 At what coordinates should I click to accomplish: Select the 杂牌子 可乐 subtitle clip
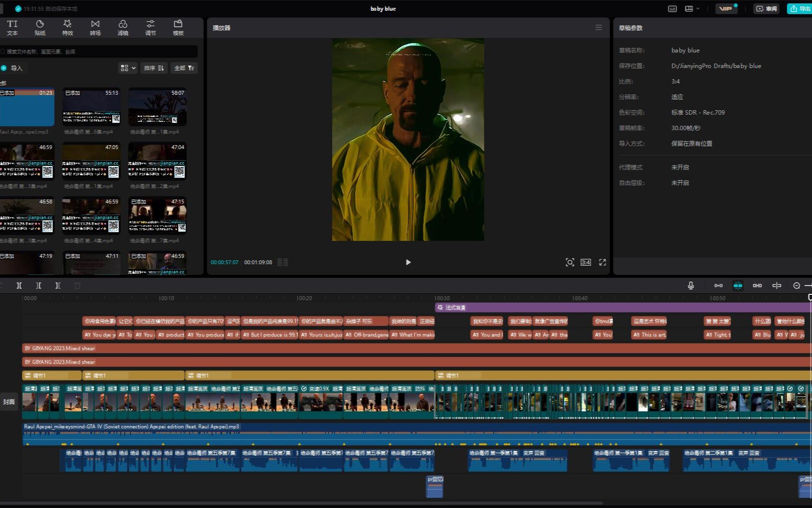coord(366,321)
